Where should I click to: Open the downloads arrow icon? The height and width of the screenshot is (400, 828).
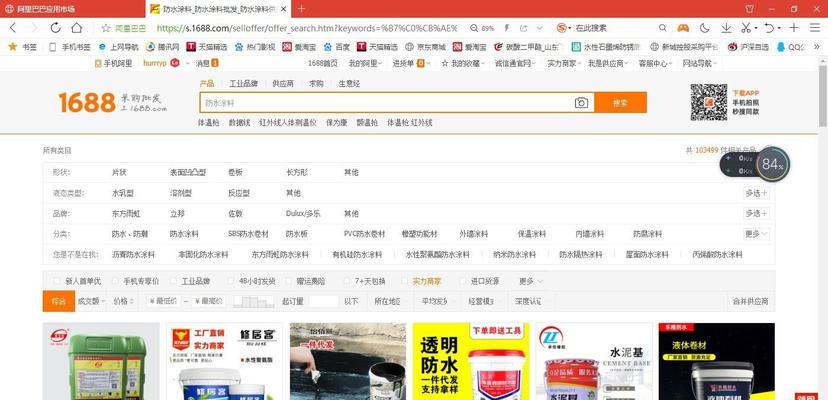726,28
